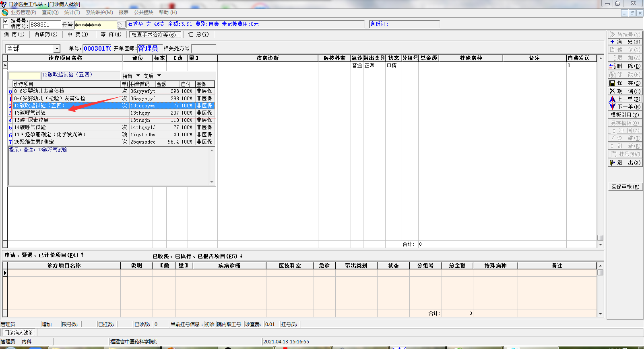
Task: Click the 拼音首码 column header
Action: pos(142,84)
